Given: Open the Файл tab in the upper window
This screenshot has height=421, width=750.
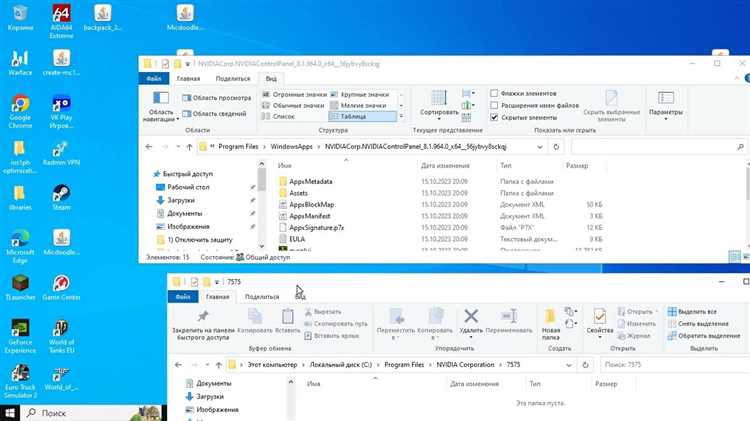Looking at the screenshot, I should coord(154,78).
